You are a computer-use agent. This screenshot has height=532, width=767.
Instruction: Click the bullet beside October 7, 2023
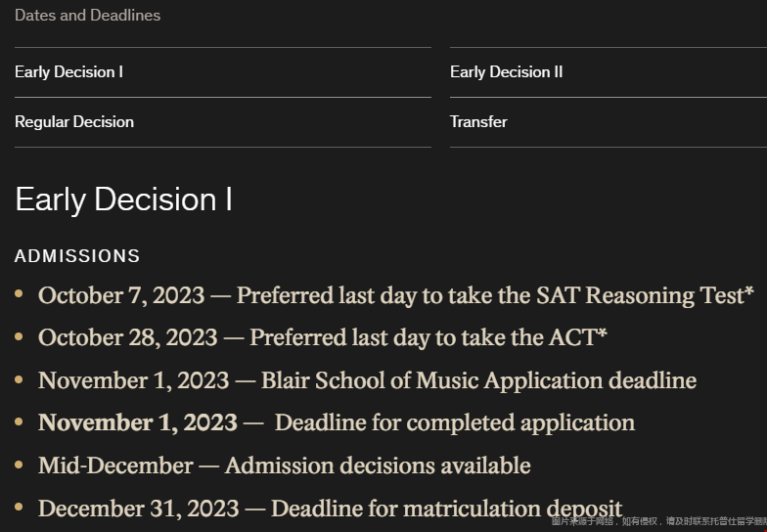[20, 293]
